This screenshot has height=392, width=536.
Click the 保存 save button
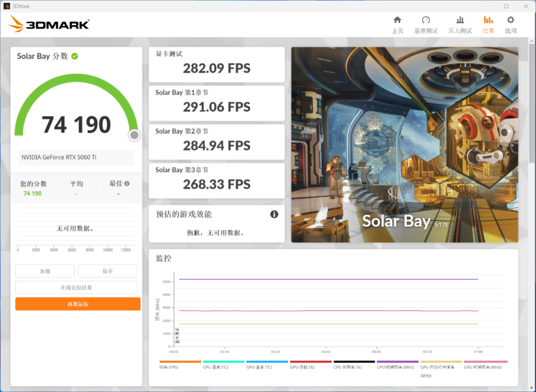[x=108, y=271]
